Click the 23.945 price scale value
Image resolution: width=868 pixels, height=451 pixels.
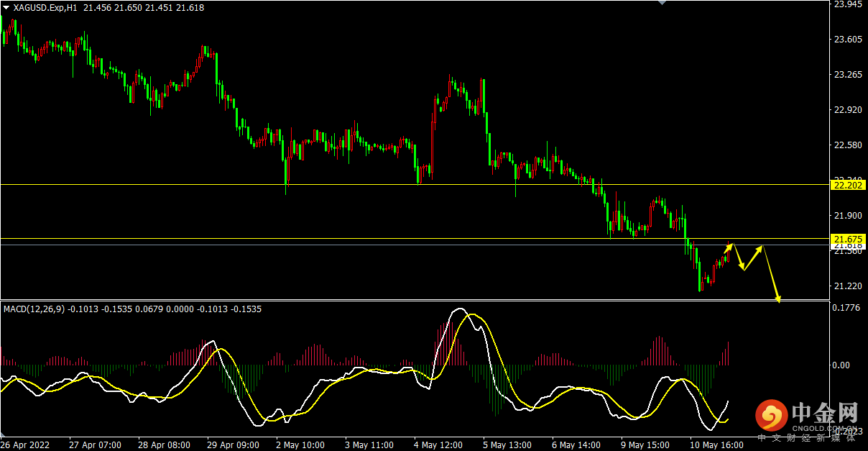tap(846, 4)
